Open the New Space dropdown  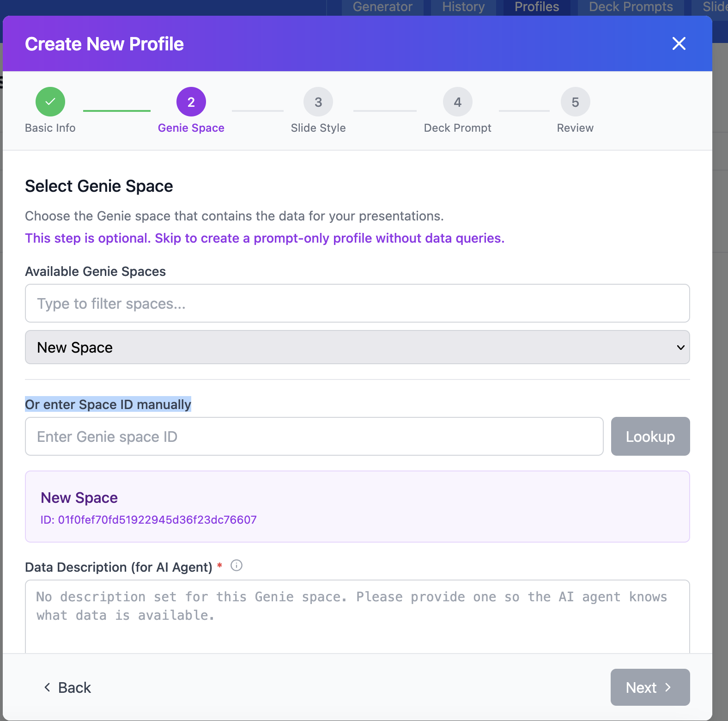pyautogui.click(x=357, y=347)
